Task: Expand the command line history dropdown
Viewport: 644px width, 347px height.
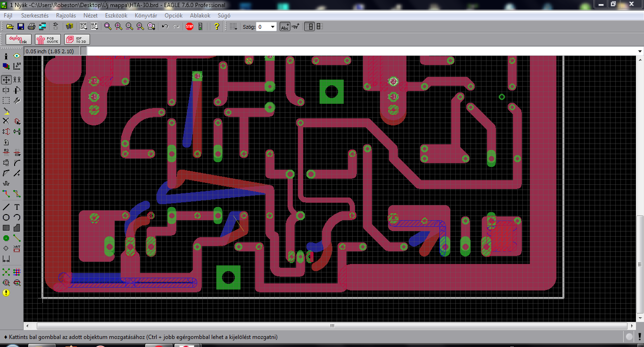Action: [x=639, y=51]
